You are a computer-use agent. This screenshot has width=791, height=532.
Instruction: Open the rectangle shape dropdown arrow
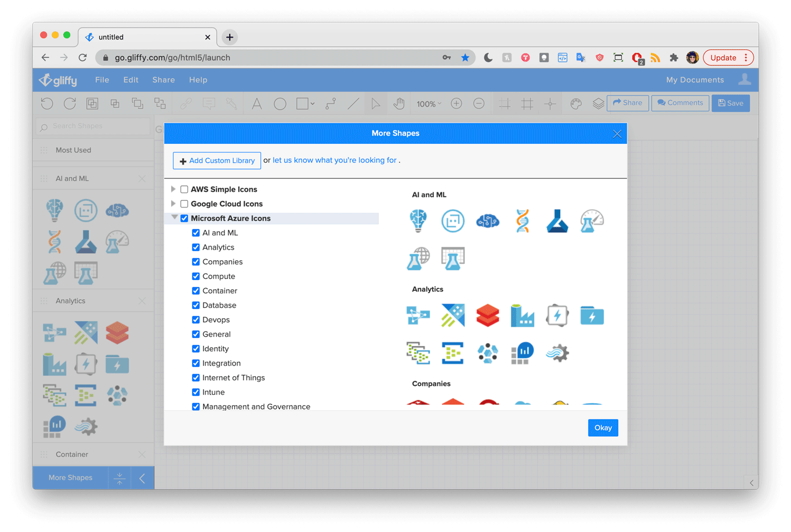tap(313, 104)
